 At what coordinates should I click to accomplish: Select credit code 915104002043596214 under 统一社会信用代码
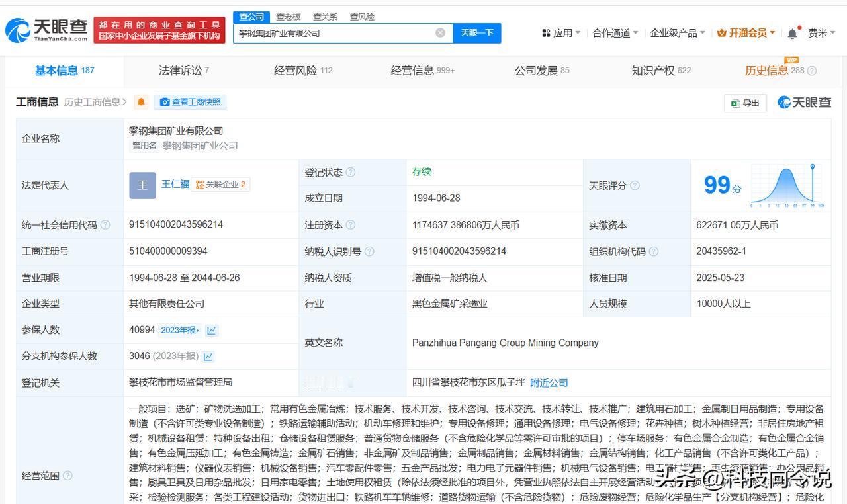[176, 225]
